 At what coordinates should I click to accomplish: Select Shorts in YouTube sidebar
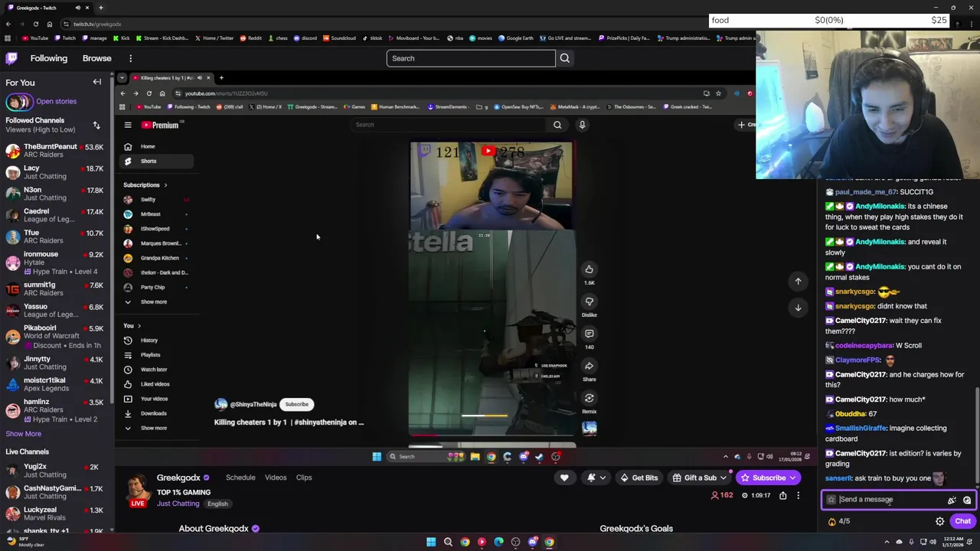[x=156, y=161]
